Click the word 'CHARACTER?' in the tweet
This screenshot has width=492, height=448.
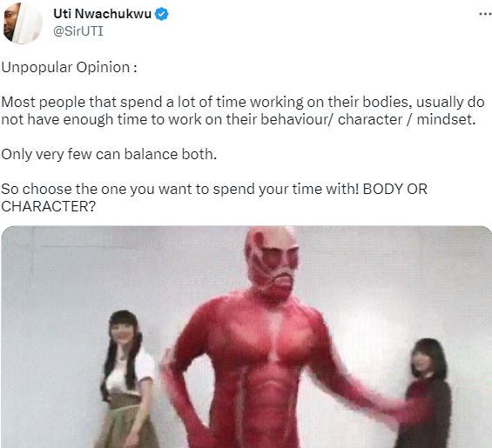pyautogui.click(x=48, y=206)
